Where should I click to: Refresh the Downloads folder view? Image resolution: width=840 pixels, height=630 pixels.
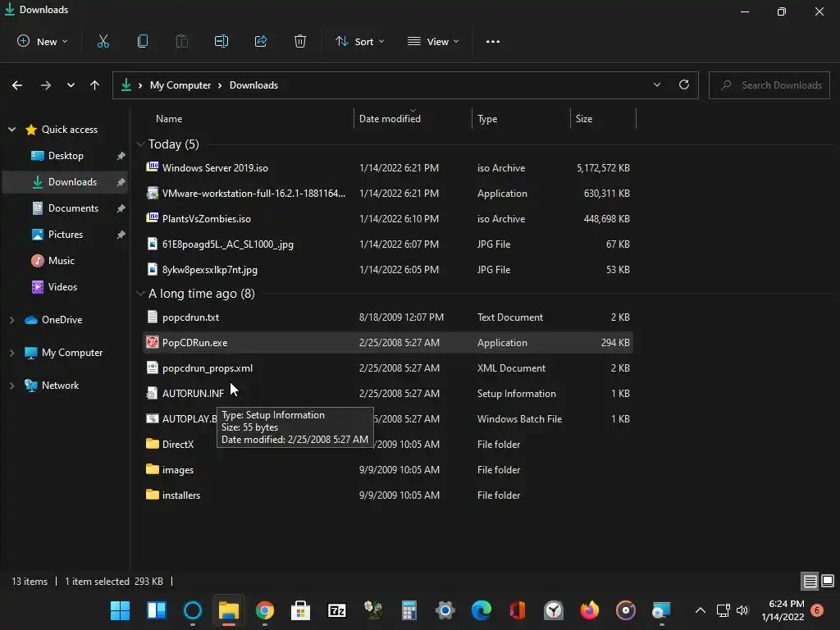[x=684, y=84]
